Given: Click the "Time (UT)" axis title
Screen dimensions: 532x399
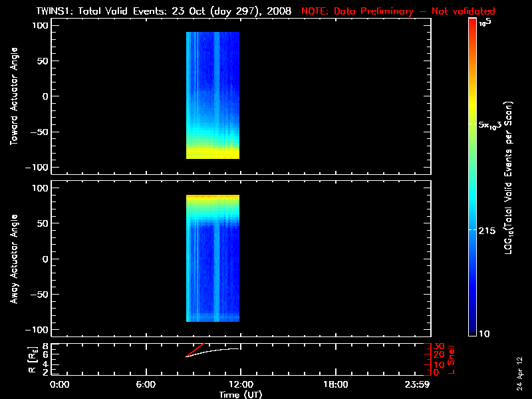Looking at the screenshot, I should [240, 394].
